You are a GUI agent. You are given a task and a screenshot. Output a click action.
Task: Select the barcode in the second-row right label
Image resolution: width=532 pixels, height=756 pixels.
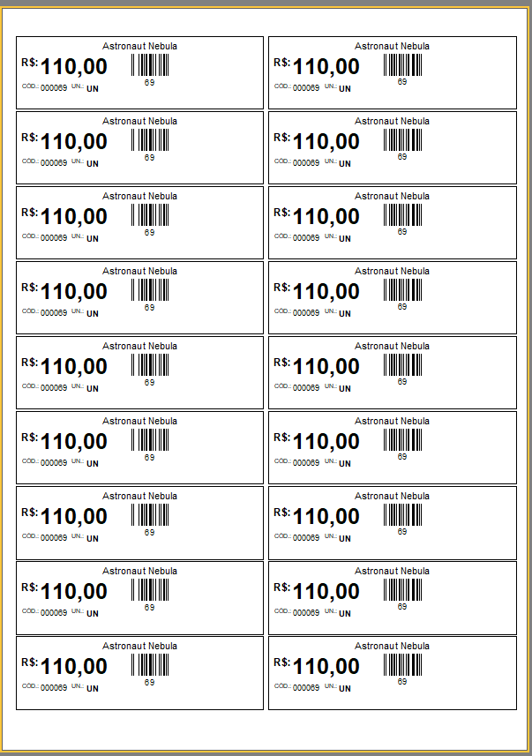click(x=402, y=140)
